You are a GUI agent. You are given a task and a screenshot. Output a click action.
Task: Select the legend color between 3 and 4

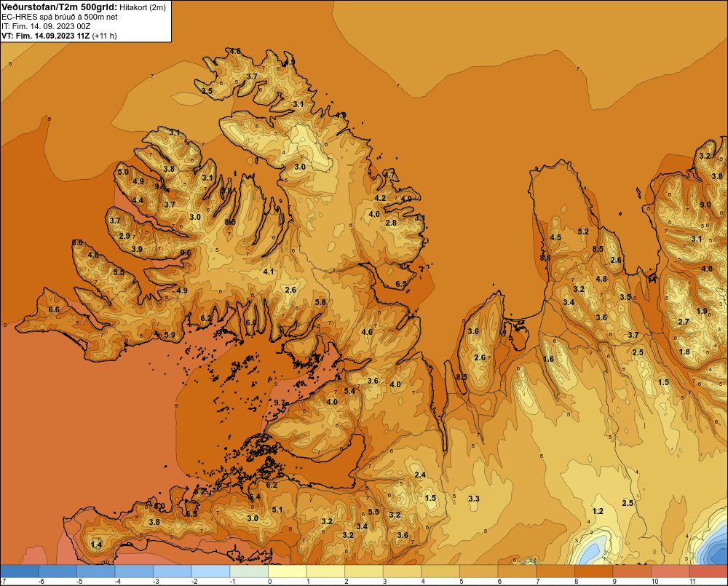402,571
